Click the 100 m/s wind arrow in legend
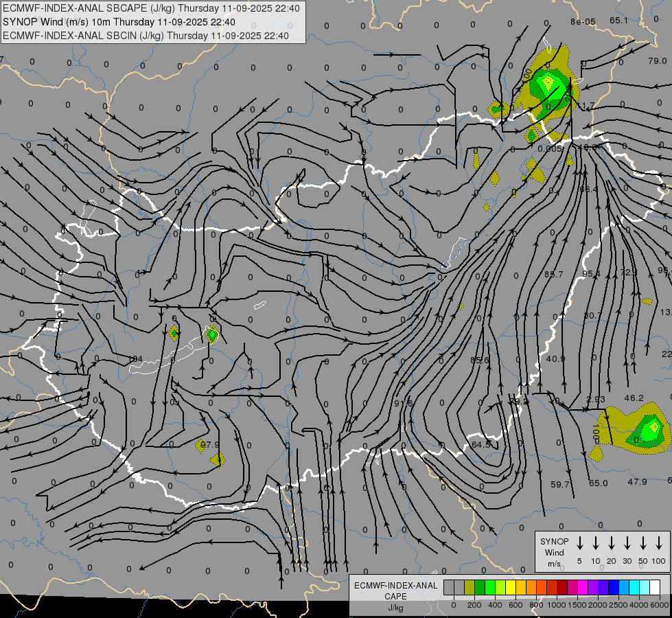This screenshot has height=618, width=672. (x=659, y=543)
